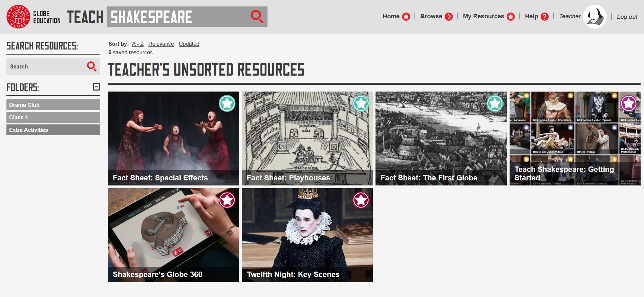Toggle saved star on Twelfth Night: Key Scenes

pyautogui.click(x=361, y=200)
